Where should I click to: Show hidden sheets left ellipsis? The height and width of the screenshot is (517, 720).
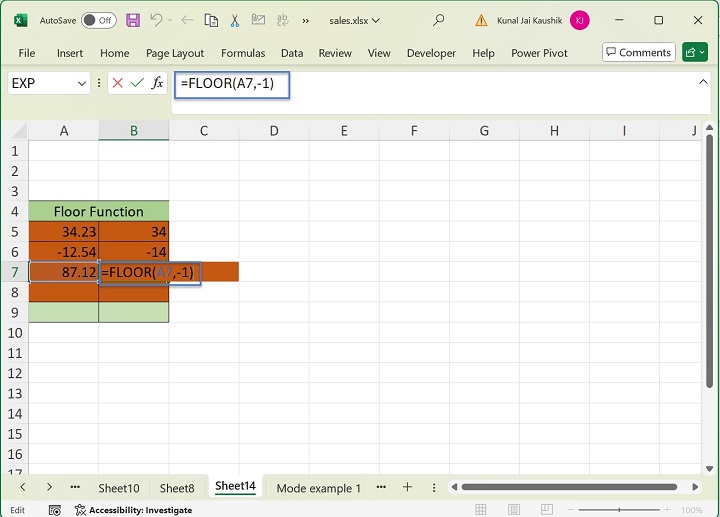(x=75, y=487)
